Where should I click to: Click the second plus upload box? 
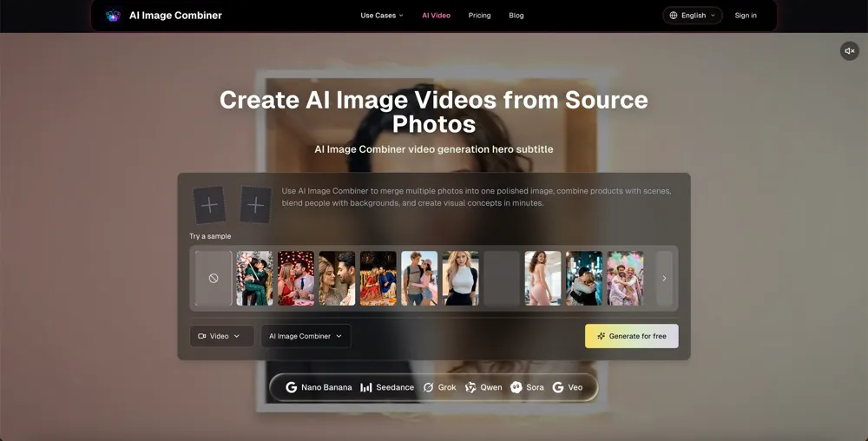(256, 205)
